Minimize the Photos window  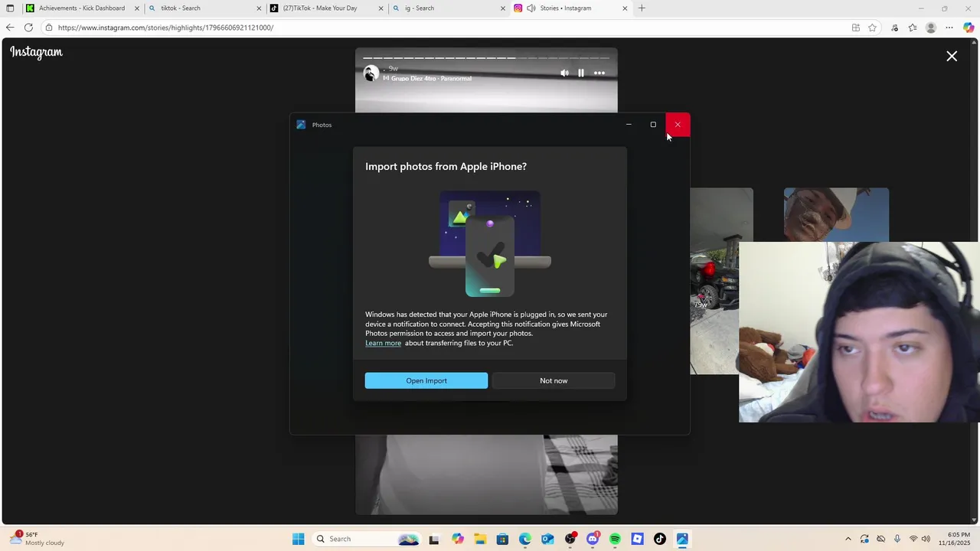click(x=629, y=125)
